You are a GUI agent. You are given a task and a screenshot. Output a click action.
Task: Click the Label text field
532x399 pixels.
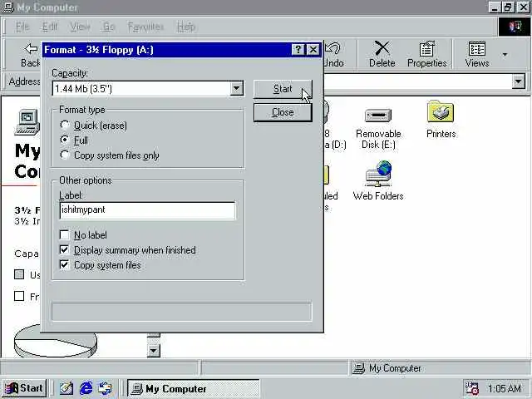pos(147,210)
